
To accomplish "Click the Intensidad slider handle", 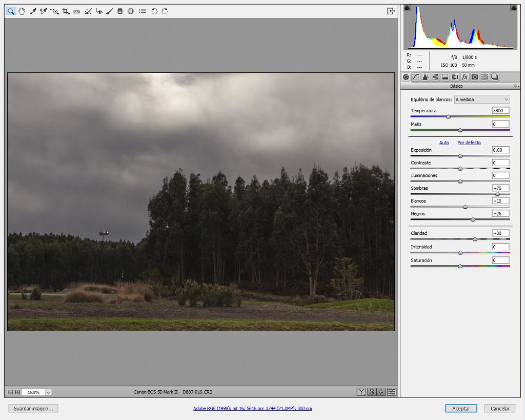I will pyautogui.click(x=460, y=253).
